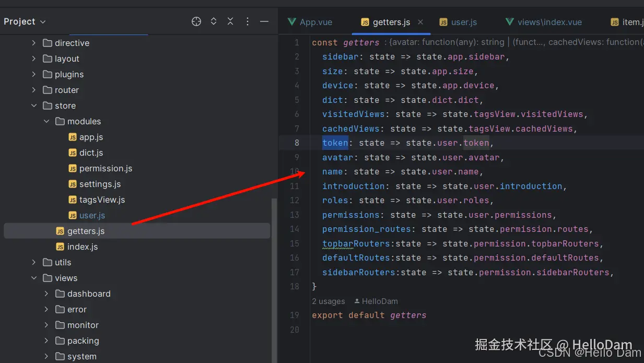This screenshot has height=363, width=644.
Task: Click the Collapse All icon in Project panel
Action: (x=230, y=21)
